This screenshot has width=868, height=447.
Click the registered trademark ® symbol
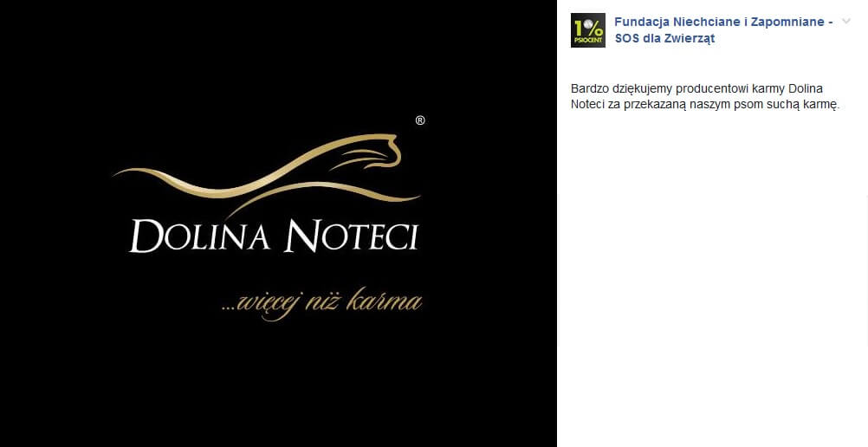(x=420, y=120)
